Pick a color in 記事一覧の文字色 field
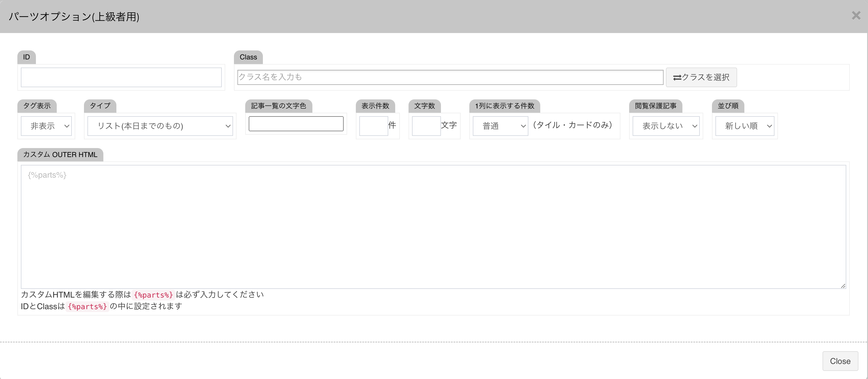This screenshot has height=379, width=868. pos(296,124)
